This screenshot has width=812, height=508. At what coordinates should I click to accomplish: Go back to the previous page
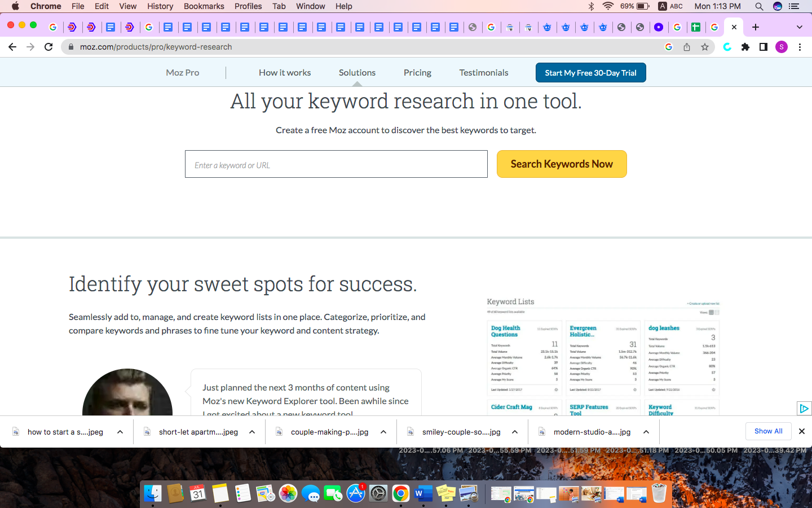(12, 47)
